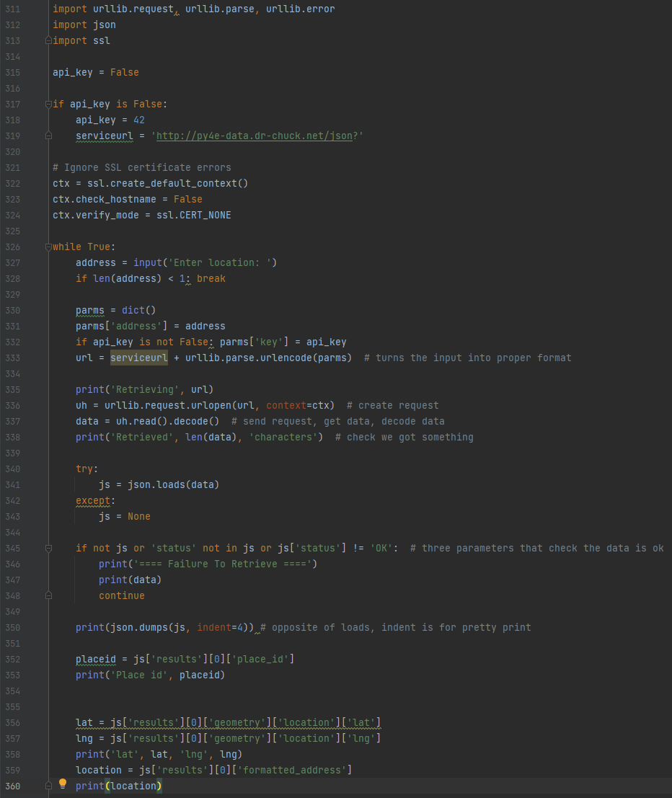Screen dimensions: 672x798
Task: Click 'import ssl' statement
Action: coord(81,40)
